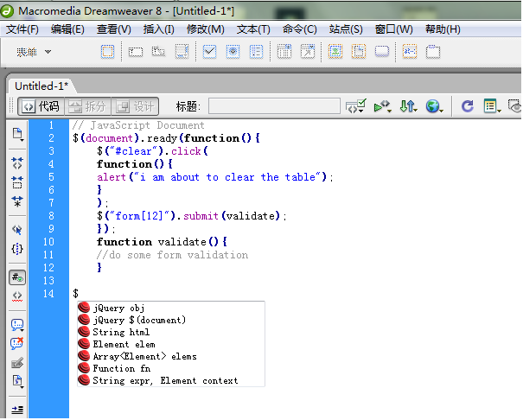The image size is (523, 420).
Task: Insert a Label form object
Action: click(410, 52)
